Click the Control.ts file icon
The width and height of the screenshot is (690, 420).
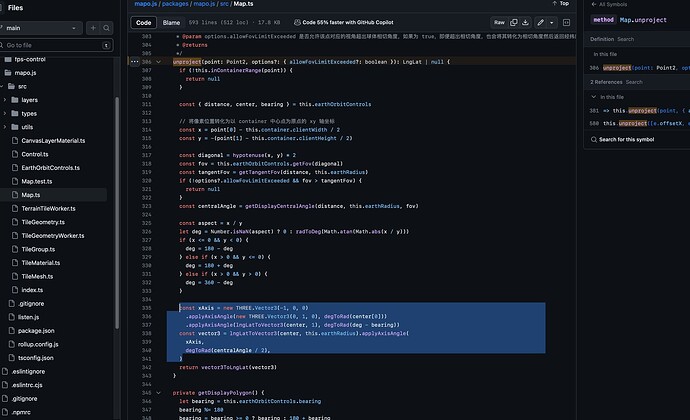coord(15,154)
